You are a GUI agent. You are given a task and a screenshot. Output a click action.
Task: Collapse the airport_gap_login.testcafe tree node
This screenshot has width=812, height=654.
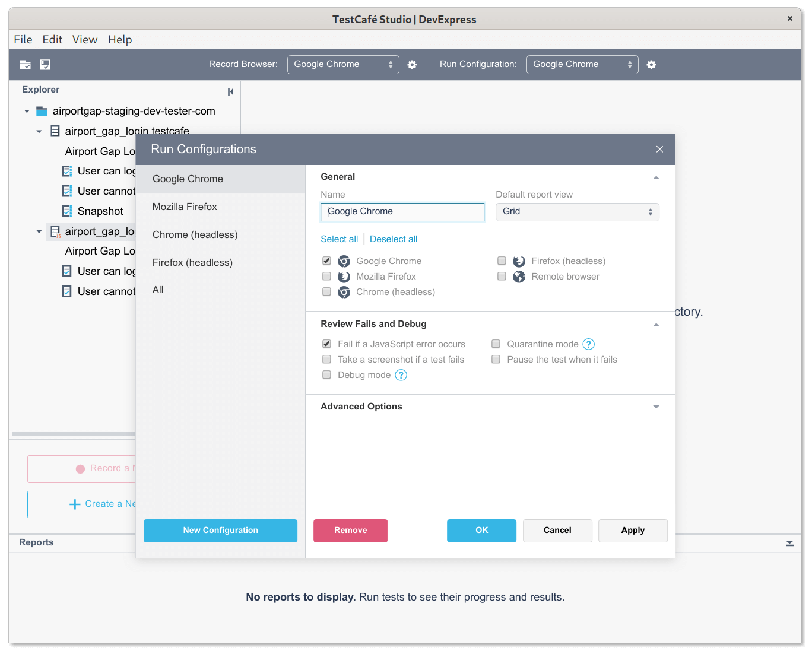[x=39, y=132]
